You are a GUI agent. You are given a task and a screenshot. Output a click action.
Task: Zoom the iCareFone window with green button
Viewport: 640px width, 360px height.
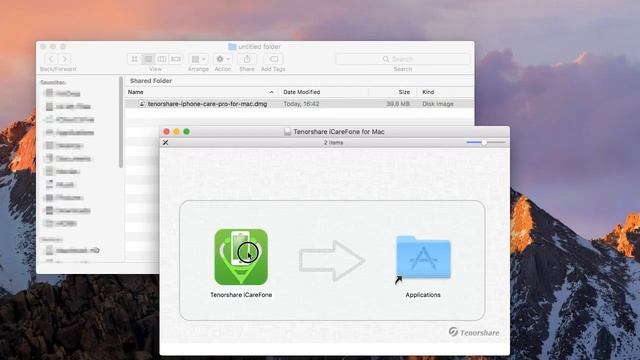(x=187, y=131)
